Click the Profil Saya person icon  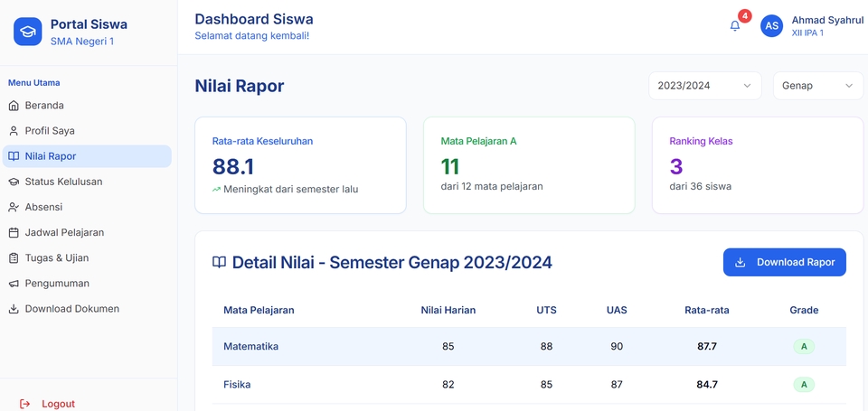click(14, 131)
